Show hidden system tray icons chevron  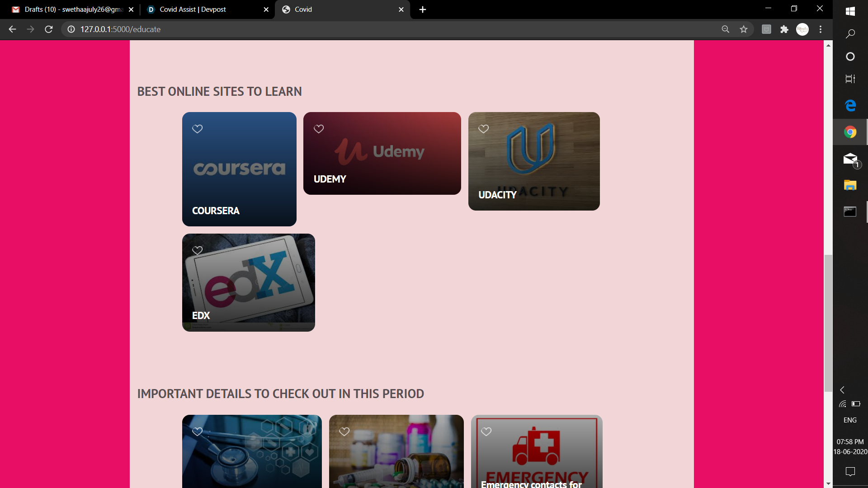coord(842,390)
